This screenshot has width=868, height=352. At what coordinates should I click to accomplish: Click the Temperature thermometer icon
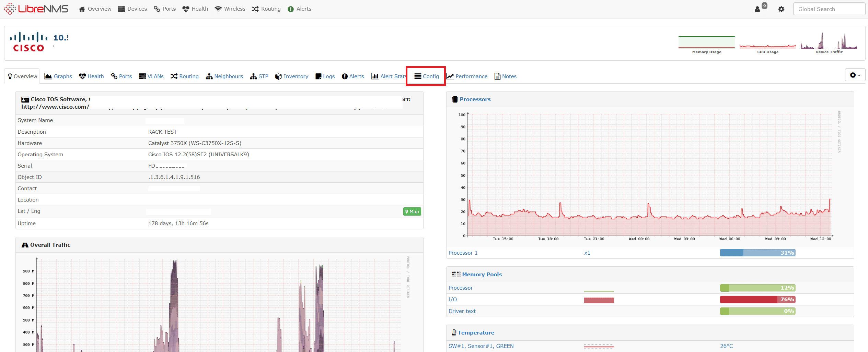[x=454, y=333]
